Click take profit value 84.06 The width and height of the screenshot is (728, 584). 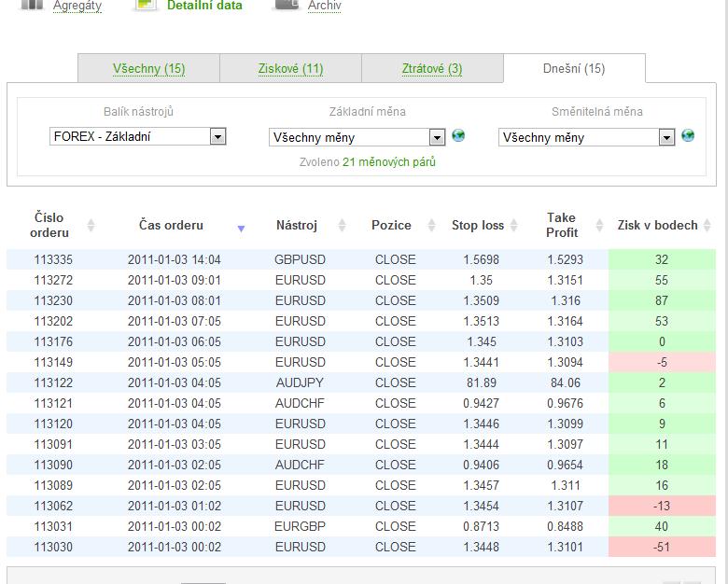[x=566, y=382]
